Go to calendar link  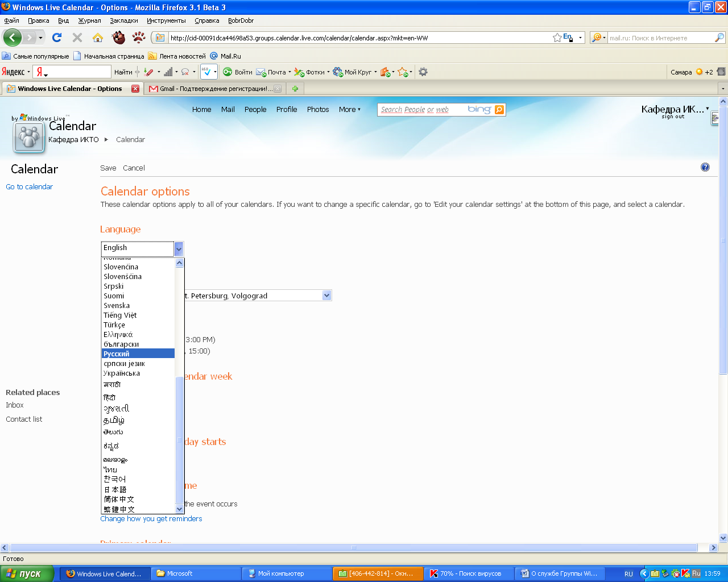[x=29, y=187]
